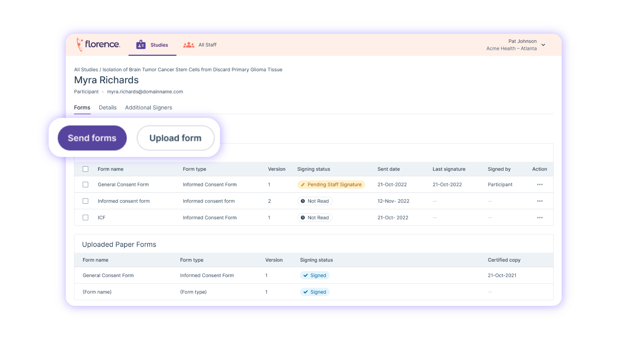Click the 21-Oct-2021 certified copy date
The image size is (628, 364).
[x=502, y=275]
